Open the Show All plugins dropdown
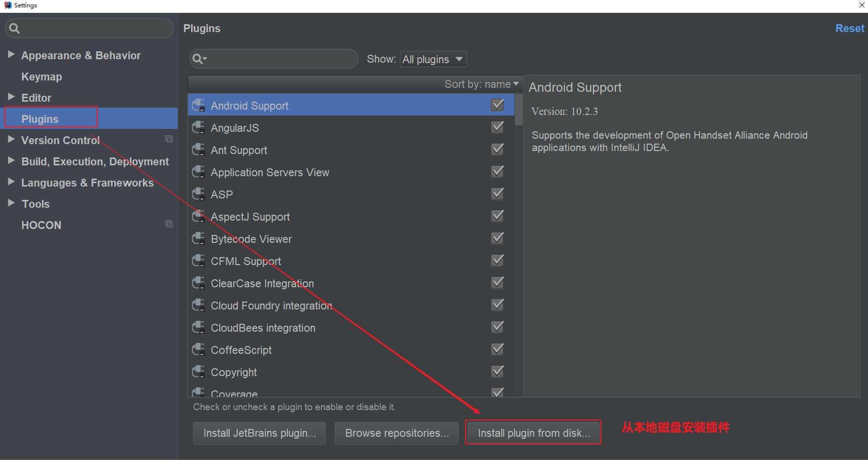This screenshot has width=868, height=460. pyautogui.click(x=433, y=59)
